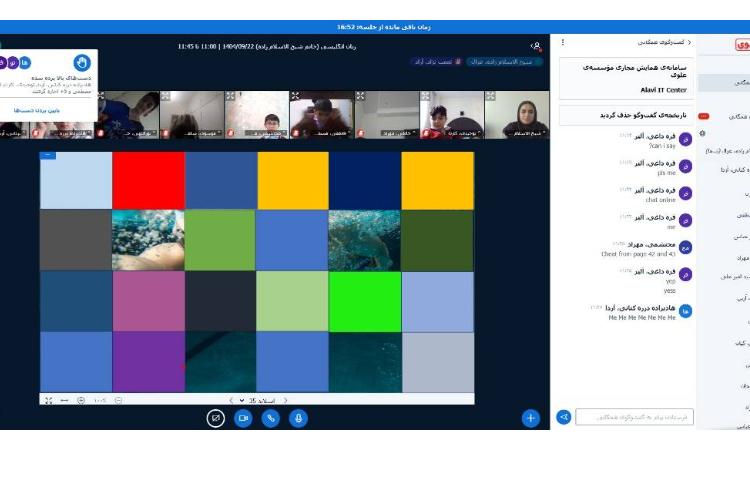750x480 pixels.
Task: Mute or unmute the microphone button
Action: (x=298, y=418)
